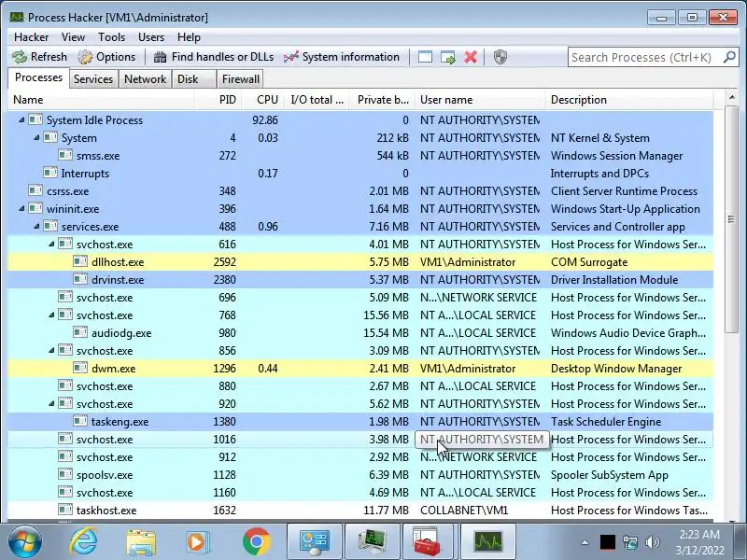Select the taskhost.exe process icon

click(x=65, y=510)
